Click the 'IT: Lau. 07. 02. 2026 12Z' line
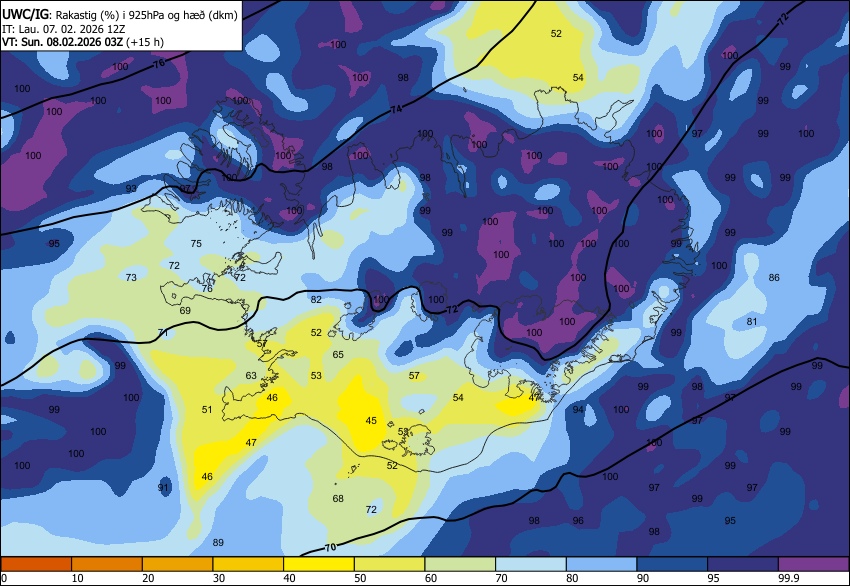 point(64,29)
